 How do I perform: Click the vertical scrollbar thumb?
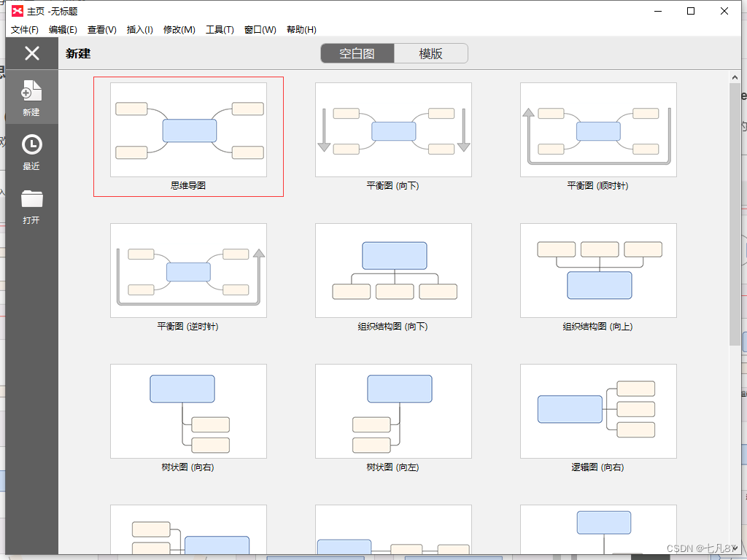pos(735,214)
